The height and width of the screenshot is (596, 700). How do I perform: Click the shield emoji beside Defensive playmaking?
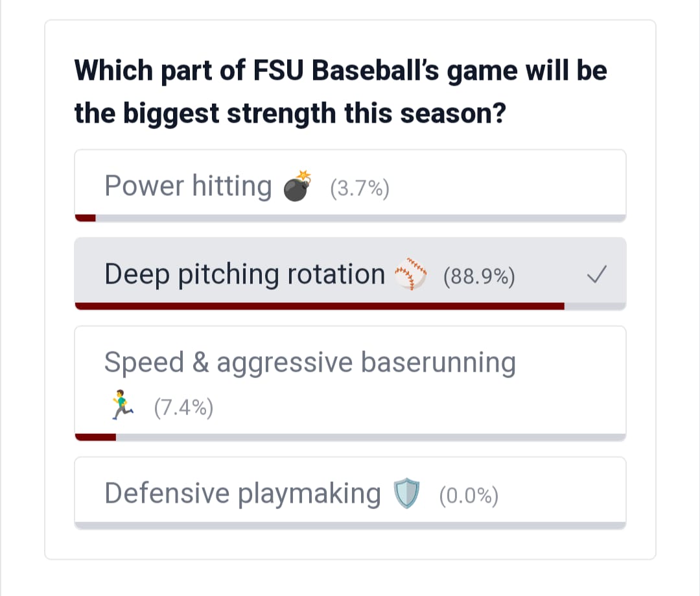408,494
